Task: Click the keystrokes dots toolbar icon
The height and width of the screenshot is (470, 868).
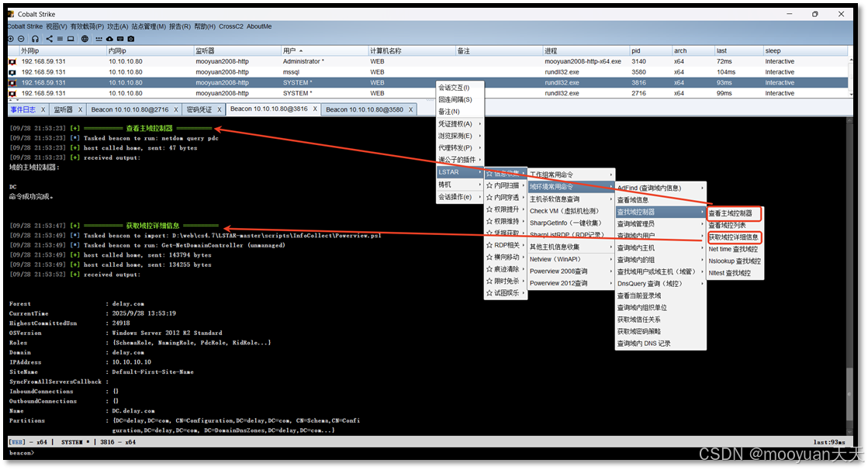Action: pyautogui.click(x=99, y=39)
